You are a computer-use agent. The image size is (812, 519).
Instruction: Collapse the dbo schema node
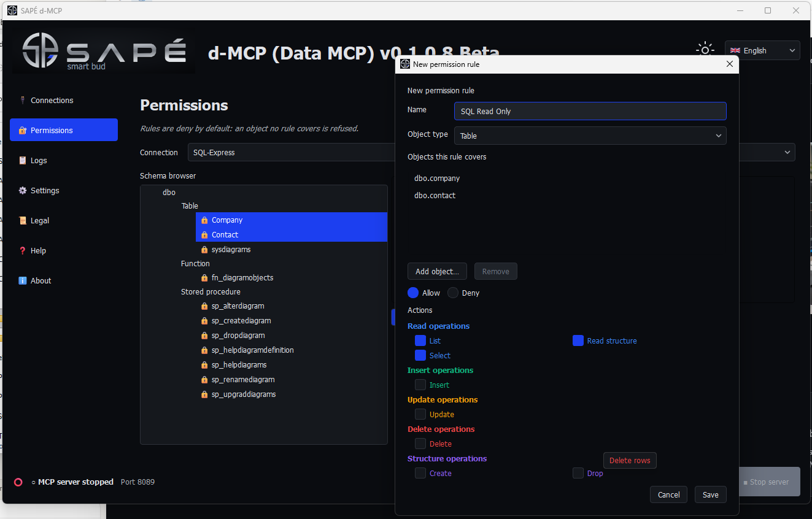[x=169, y=193]
